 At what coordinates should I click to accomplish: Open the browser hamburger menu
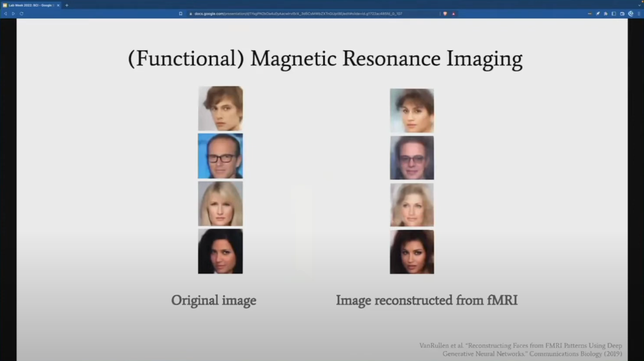coord(639,14)
